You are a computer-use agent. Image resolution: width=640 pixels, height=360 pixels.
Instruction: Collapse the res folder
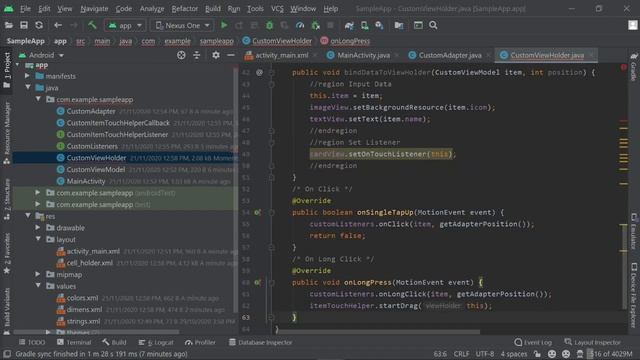pos(28,216)
